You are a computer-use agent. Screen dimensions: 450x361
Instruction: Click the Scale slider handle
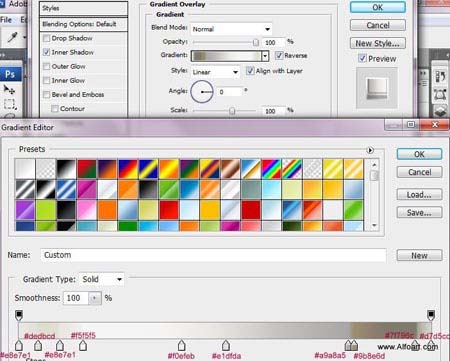pyautogui.click(x=232, y=111)
